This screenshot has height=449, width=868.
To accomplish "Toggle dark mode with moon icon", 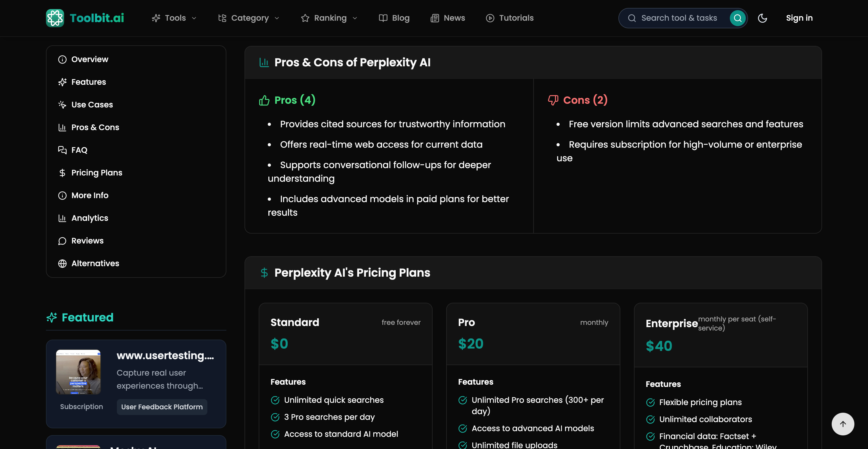I will [x=762, y=18].
